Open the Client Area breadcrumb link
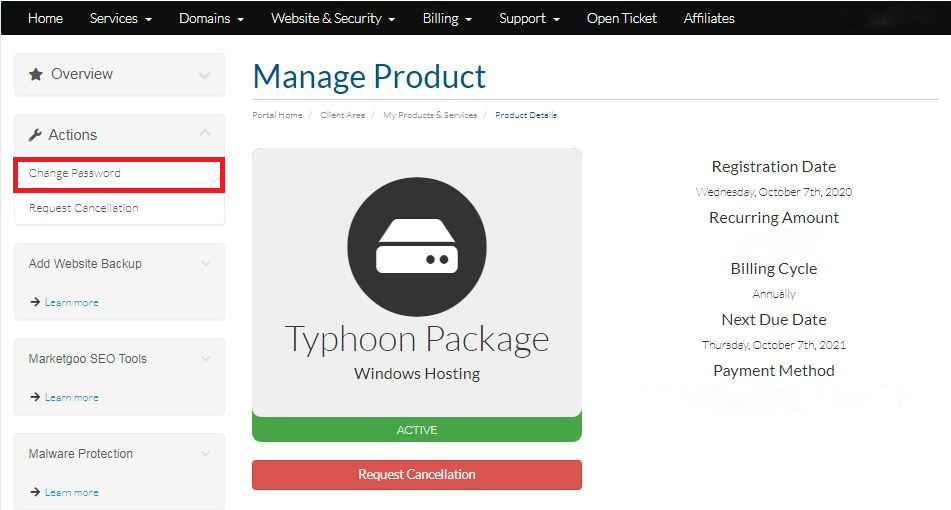 342,115
